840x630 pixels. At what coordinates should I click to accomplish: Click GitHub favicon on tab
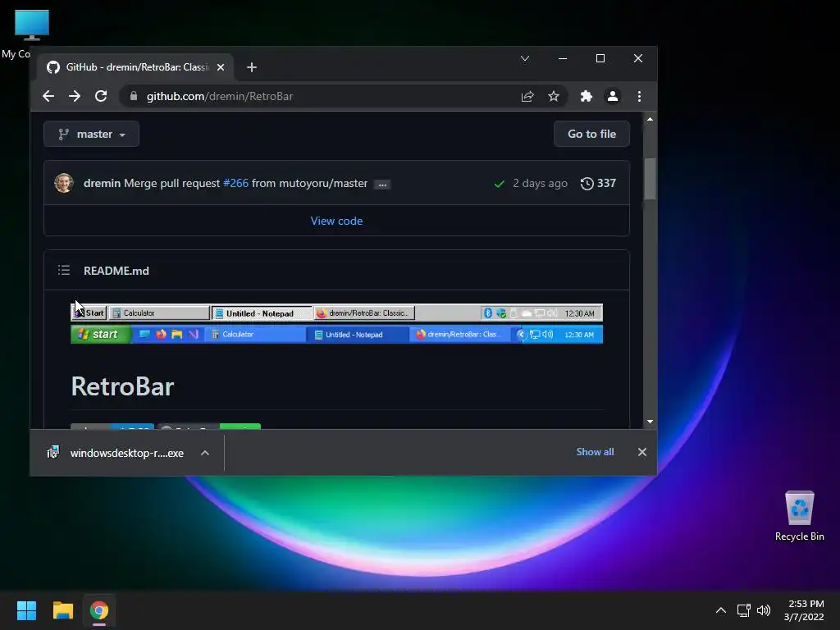[53, 67]
